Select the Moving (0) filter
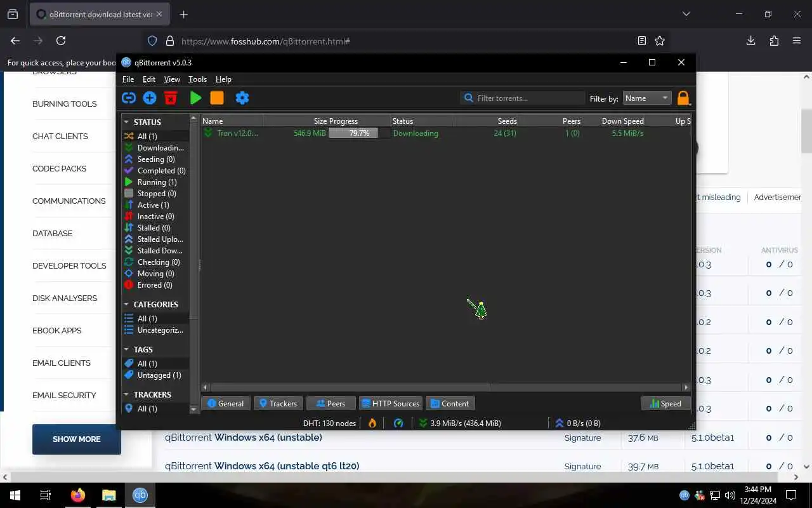Viewport: 812px width, 508px height. (155, 274)
